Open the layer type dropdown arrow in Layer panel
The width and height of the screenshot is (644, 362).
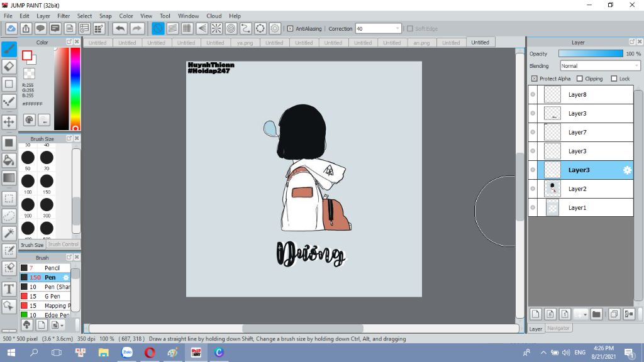(x=586, y=314)
